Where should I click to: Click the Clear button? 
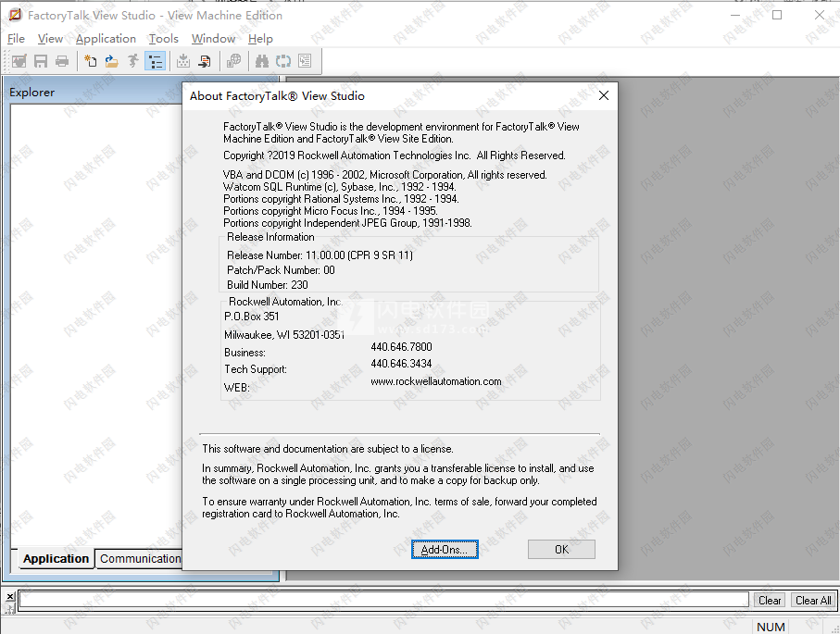pyautogui.click(x=770, y=601)
